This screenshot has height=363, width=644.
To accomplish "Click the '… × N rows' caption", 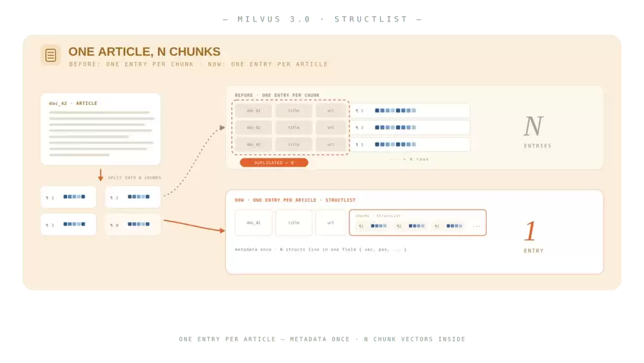I will [x=410, y=159].
